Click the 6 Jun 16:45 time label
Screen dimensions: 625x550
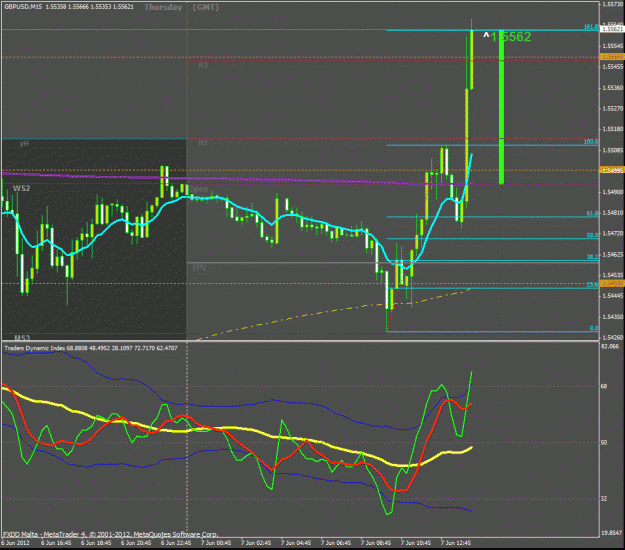pos(56,543)
